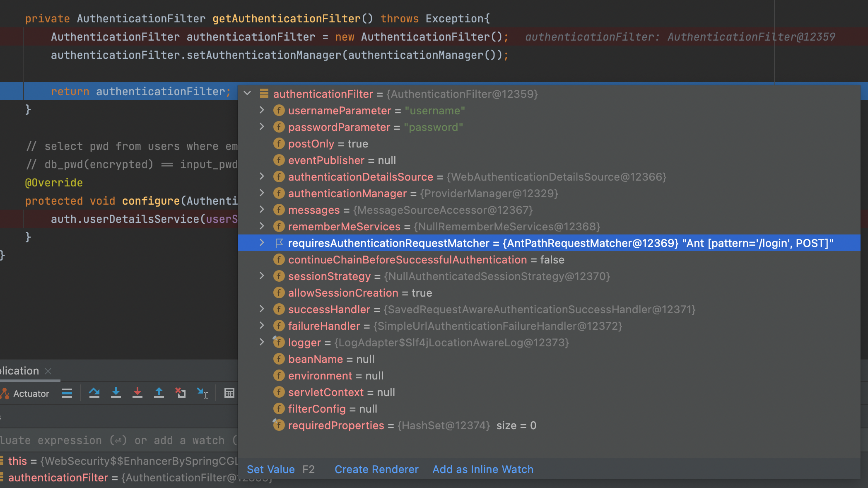This screenshot has width=868, height=488.
Task: Click the Create Renderer link
Action: 376,469
